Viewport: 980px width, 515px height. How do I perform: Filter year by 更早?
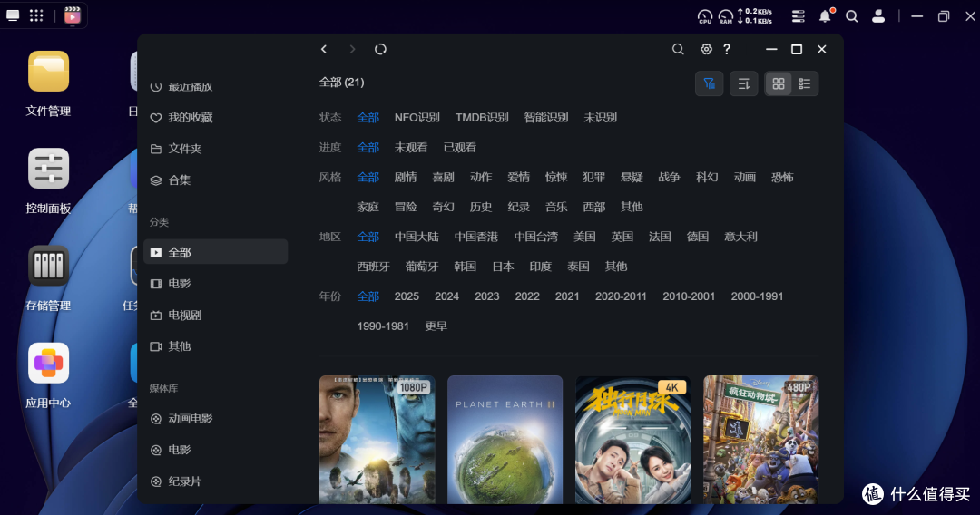(436, 326)
